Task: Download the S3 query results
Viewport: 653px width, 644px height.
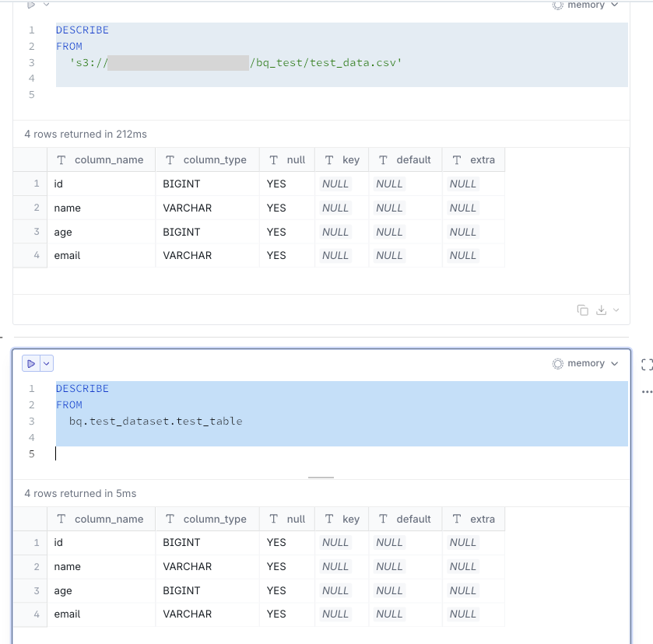Action: (x=601, y=310)
